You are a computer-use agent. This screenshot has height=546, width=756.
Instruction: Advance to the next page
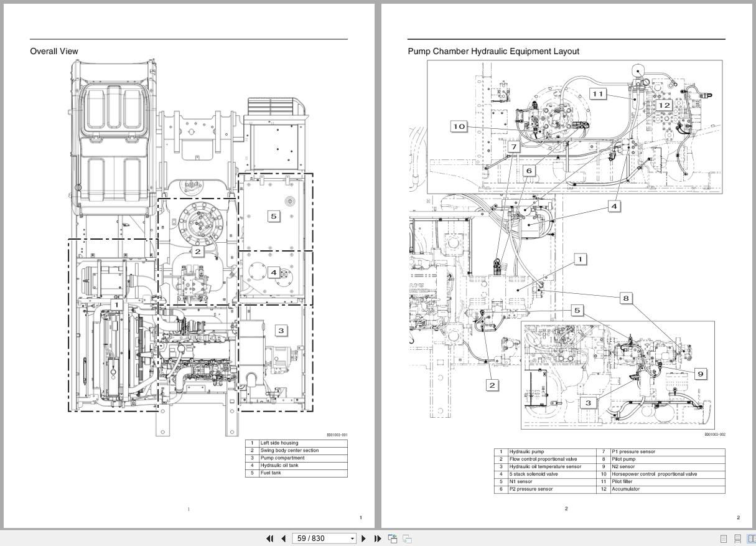(x=363, y=538)
